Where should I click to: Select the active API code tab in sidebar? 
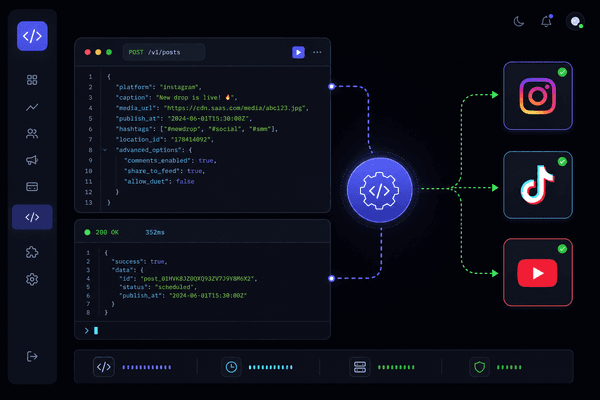32,217
